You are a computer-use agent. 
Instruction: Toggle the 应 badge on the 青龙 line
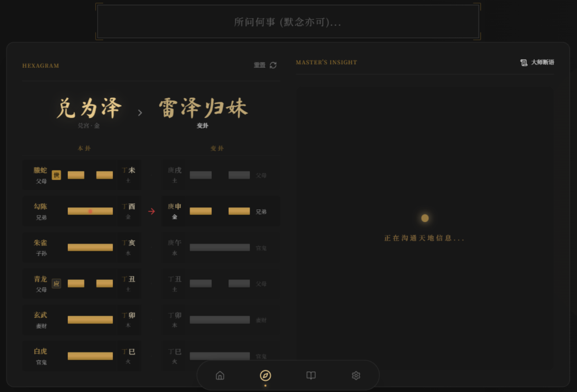point(56,284)
